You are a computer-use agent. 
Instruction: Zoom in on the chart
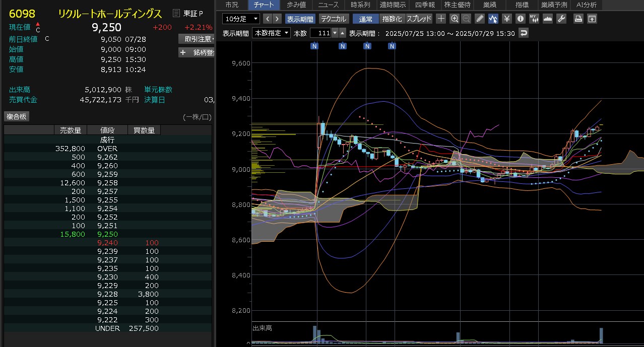click(x=455, y=19)
